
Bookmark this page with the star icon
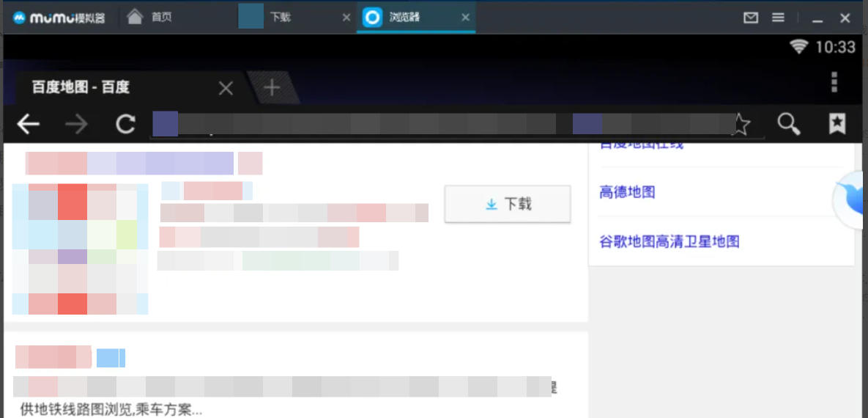point(741,125)
